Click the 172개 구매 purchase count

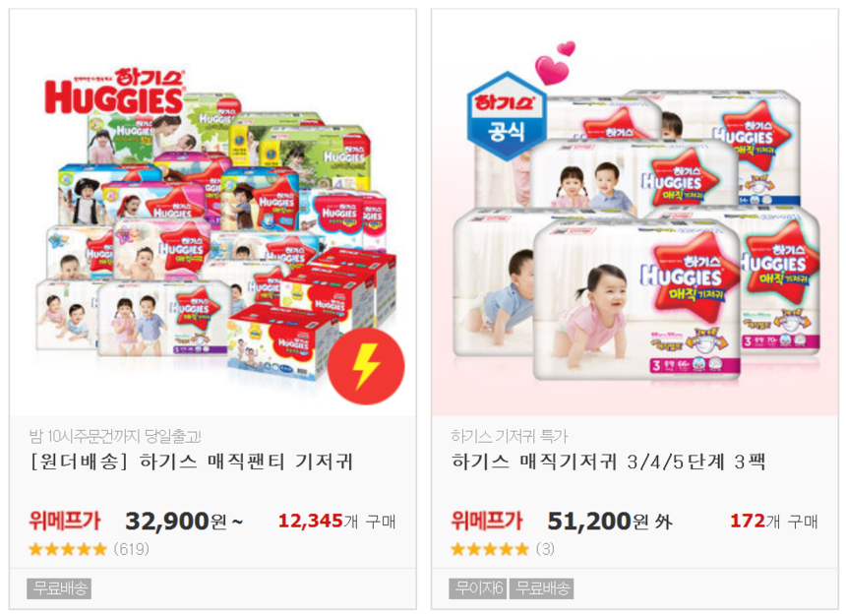(774, 522)
